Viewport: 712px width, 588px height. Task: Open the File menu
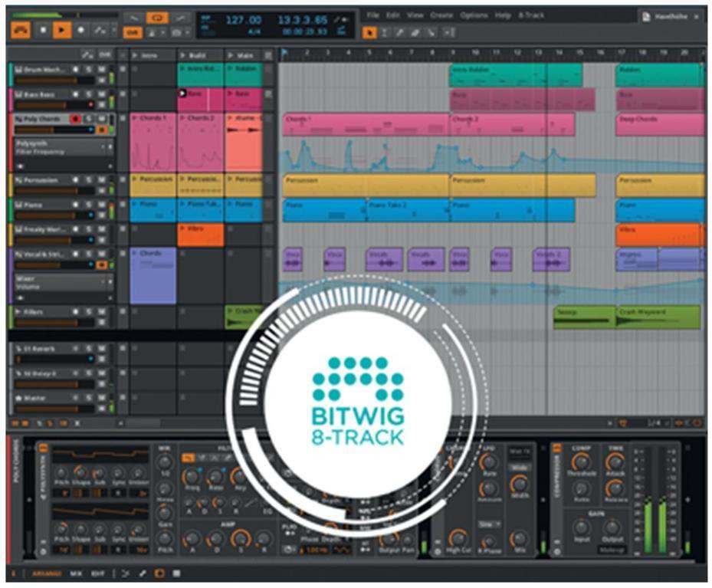pos(372,15)
